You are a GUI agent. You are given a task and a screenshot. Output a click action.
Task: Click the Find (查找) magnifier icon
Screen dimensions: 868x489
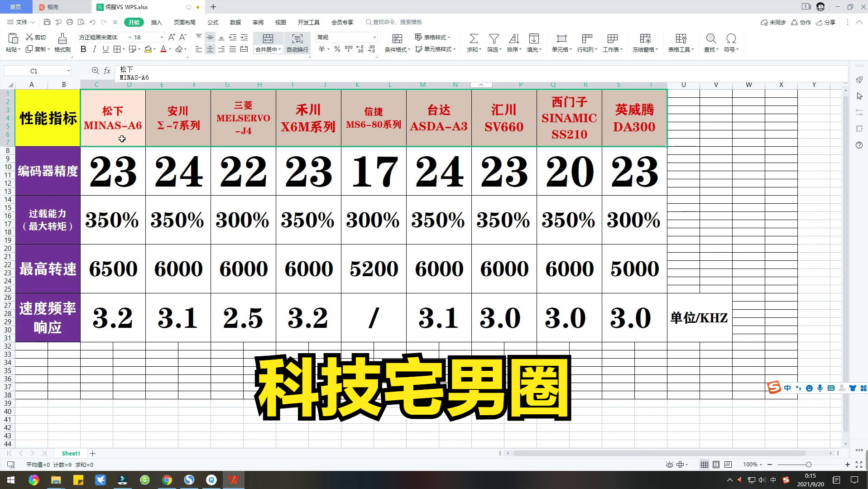point(711,39)
